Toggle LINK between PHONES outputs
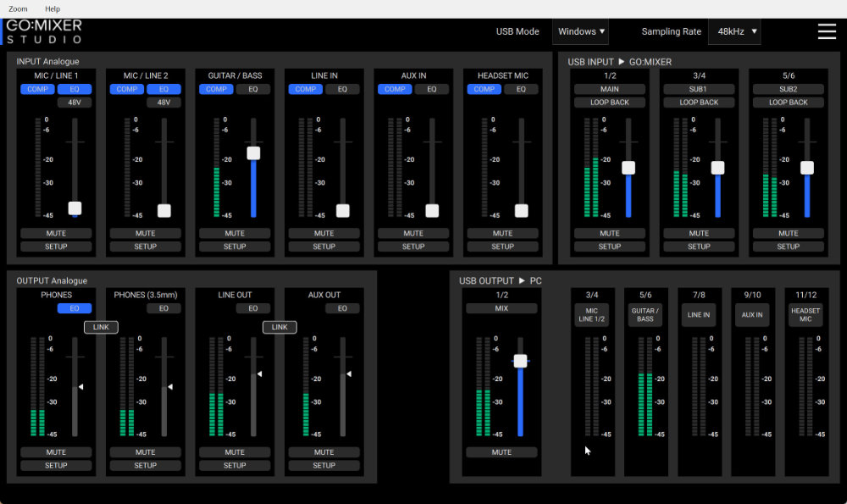The image size is (847, 504). click(x=101, y=327)
